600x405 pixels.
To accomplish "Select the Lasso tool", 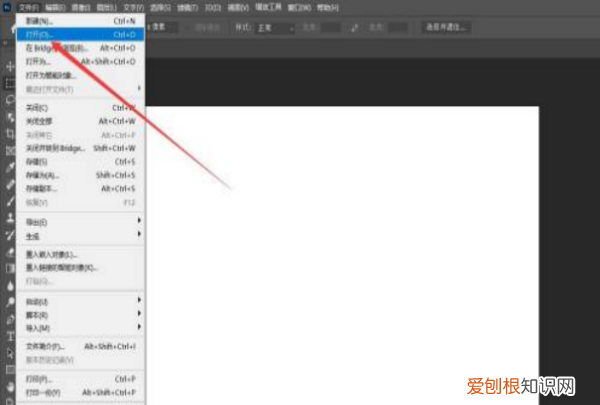I will coord(10,100).
